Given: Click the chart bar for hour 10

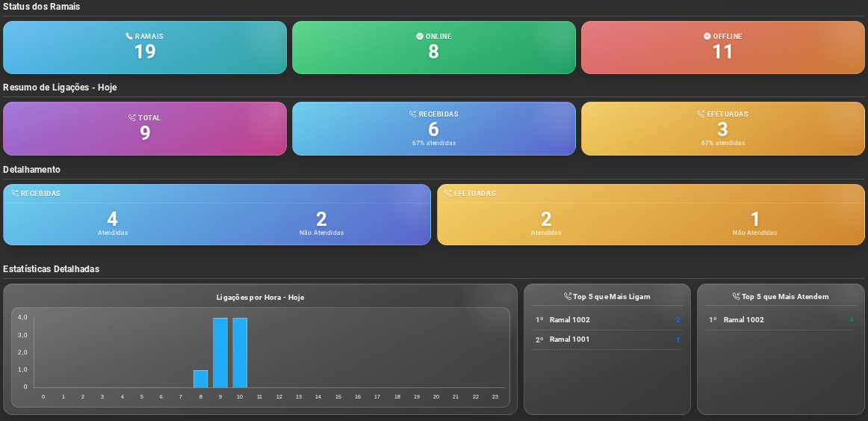Looking at the screenshot, I should click(240, 353).
